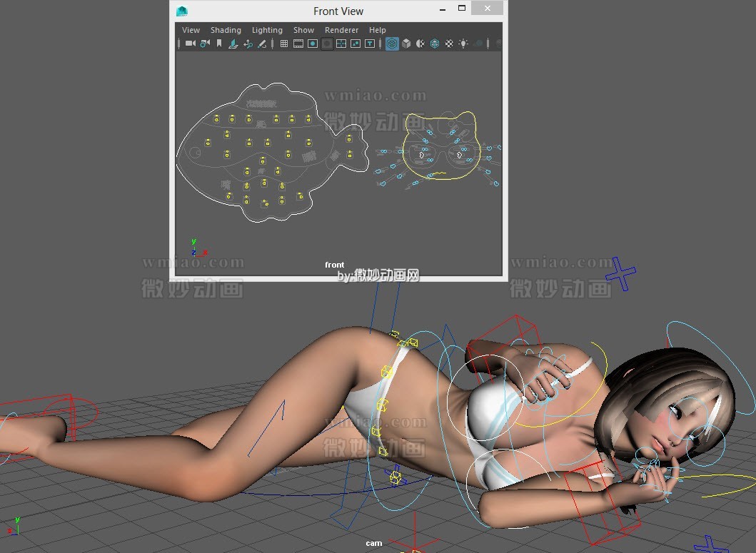Click the green Y axis on the view axis indicator
756x553 pixels.
pyautogui.click(x=193, y=241)
